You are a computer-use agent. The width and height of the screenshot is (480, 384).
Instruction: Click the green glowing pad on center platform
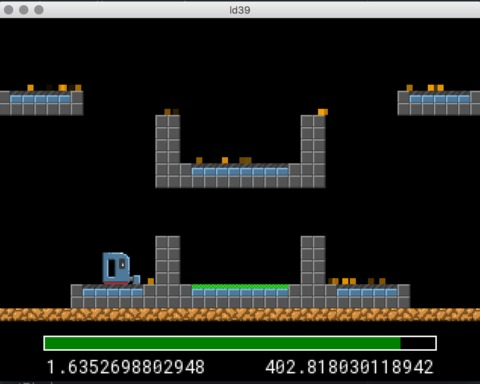(x=240, y=287)
